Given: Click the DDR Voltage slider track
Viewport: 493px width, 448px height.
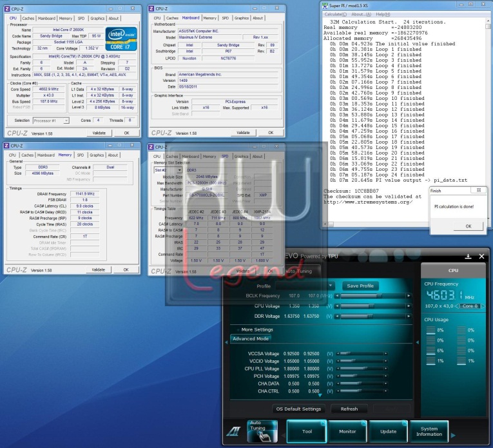Looking at the screenshot, I should click(373, 316).
